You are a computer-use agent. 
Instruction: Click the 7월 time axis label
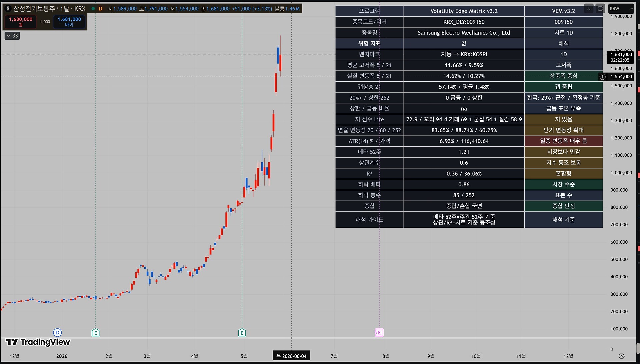[x=334, y=356]
